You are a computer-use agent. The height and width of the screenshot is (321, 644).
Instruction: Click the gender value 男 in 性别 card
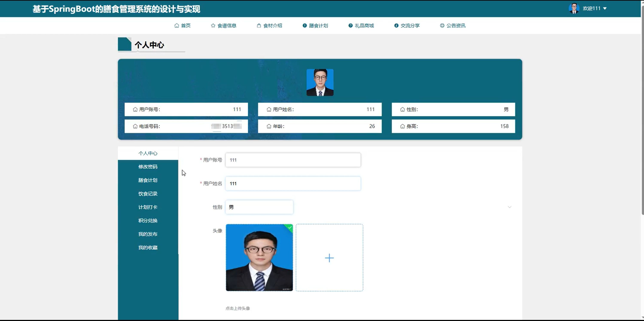[506, 110]
